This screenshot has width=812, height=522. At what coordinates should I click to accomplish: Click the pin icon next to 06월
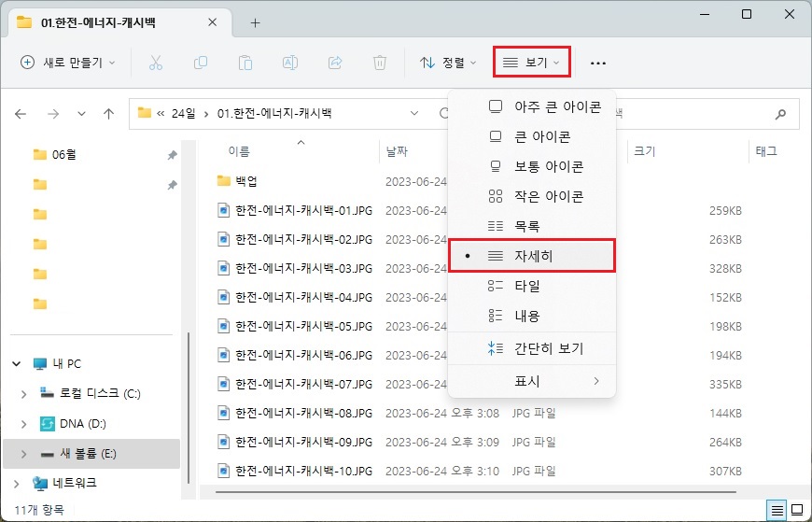172,155
